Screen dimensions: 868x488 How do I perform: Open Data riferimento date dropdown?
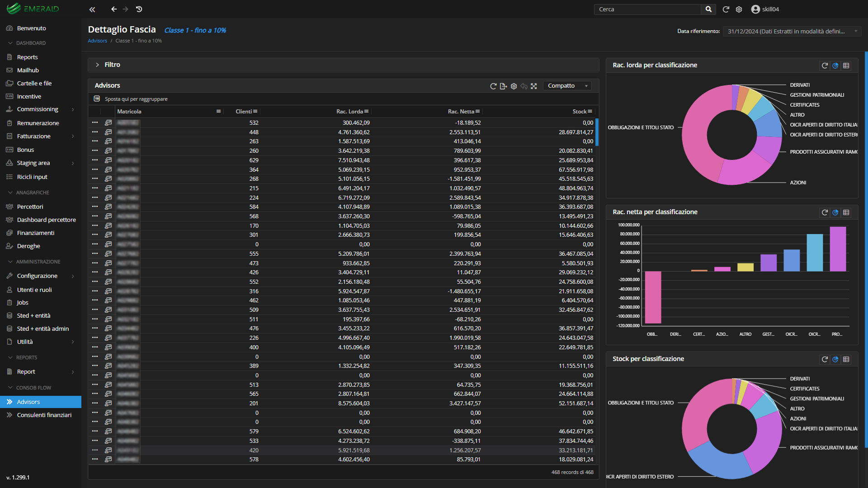(x=792, y=31)
